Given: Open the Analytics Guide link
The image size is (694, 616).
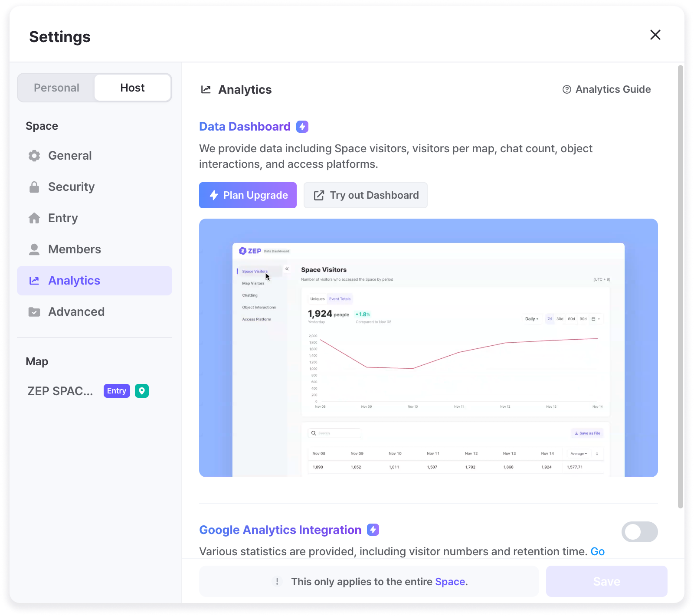Looking at the screenshot, I should (x=606, y=89).
